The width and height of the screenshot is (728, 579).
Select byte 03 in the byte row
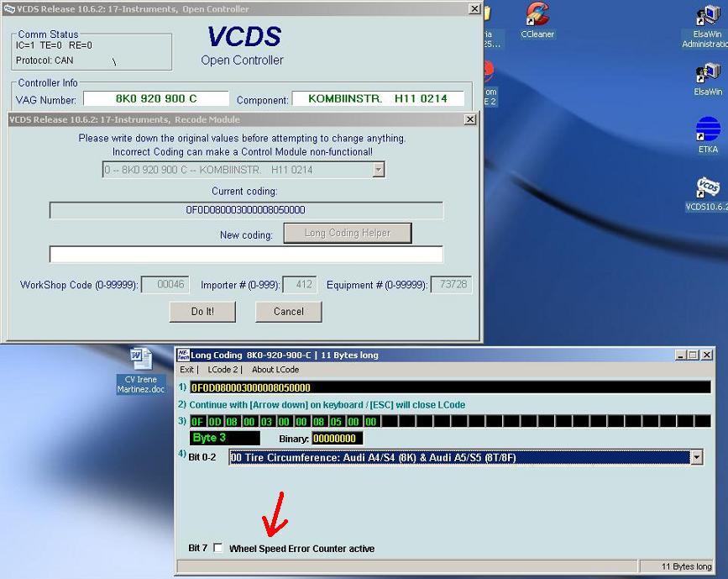click(x=266, y=422)
